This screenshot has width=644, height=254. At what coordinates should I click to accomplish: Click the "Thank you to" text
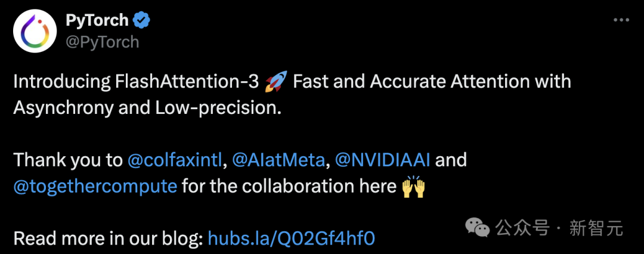68,160
